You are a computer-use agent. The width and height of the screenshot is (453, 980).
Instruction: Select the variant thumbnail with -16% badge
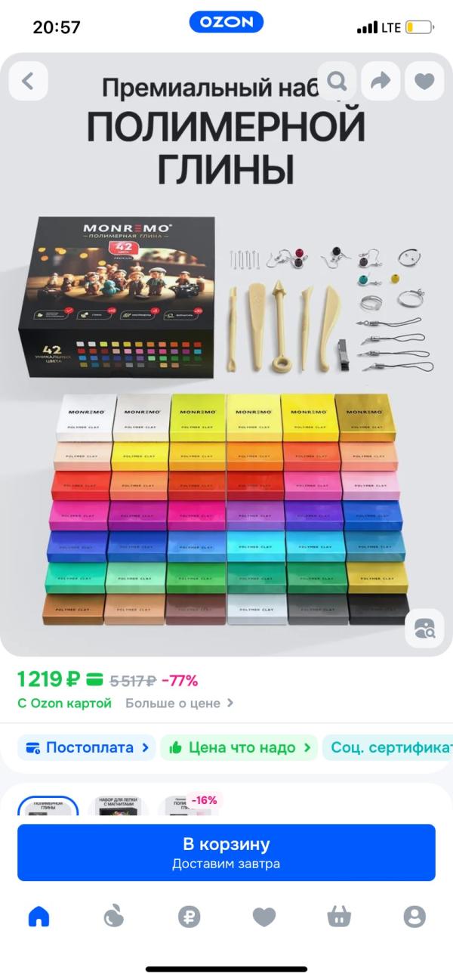click(x=189, y=806)
